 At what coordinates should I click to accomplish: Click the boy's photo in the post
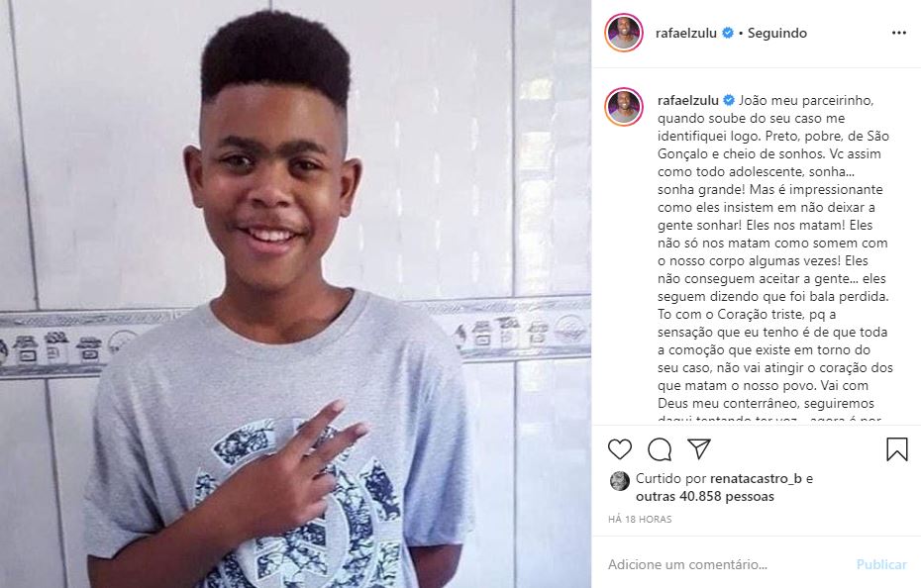295,294
